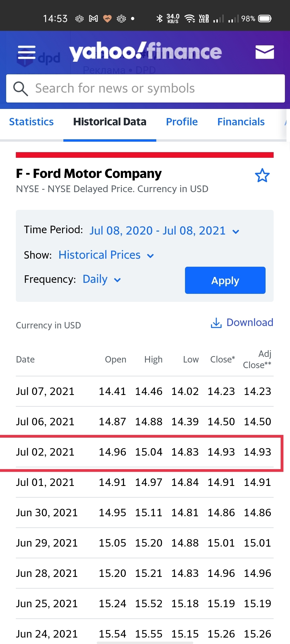Expand the Time Period date range dropdown
Viewport: 290px width, 644px height.
click(x=164, y=231)
